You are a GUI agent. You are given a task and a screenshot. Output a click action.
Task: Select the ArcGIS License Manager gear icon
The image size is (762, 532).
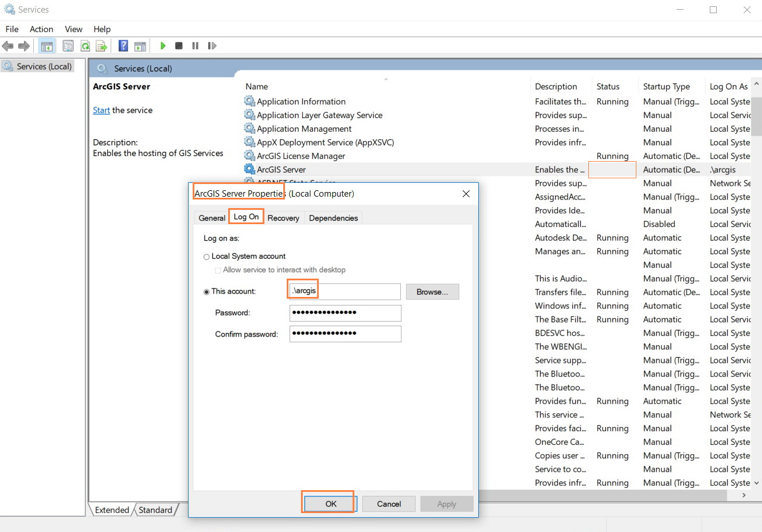tap(249, 155)
